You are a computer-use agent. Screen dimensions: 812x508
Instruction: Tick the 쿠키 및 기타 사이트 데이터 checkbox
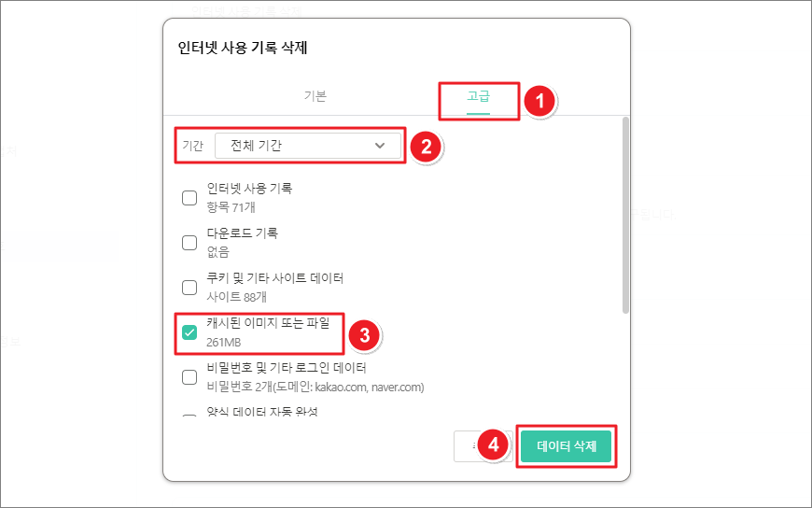click(x=189, y=287)
